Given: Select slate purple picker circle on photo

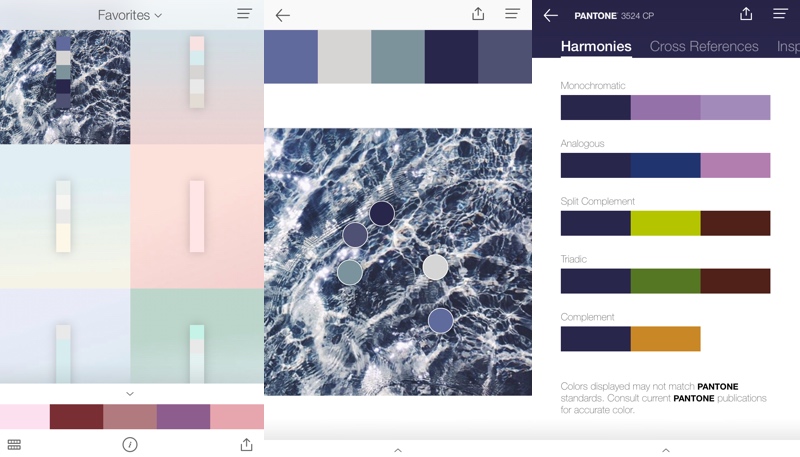Looking at the screenshot, I should click(x=355, y=235).
